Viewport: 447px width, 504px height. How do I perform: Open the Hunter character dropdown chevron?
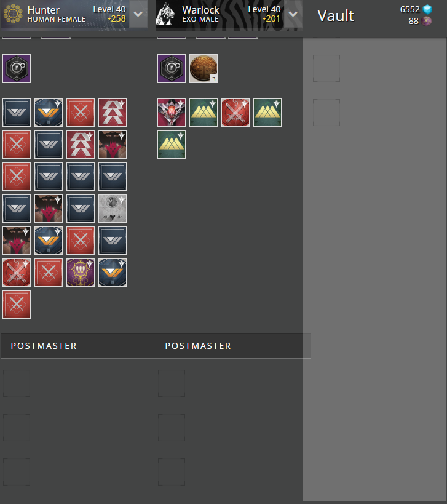coord(138,14)
